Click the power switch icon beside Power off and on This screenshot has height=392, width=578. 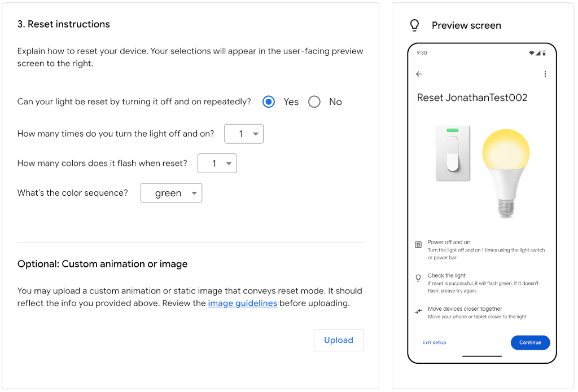coord(418,244)
